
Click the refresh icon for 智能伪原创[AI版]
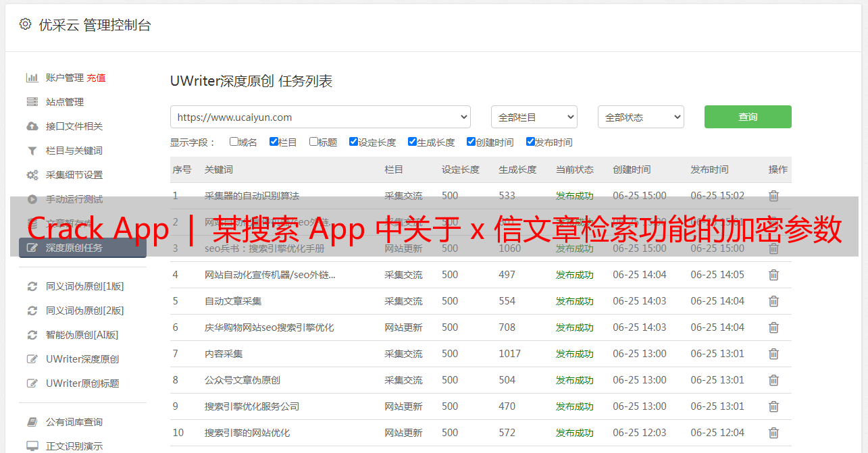(32, 335)
